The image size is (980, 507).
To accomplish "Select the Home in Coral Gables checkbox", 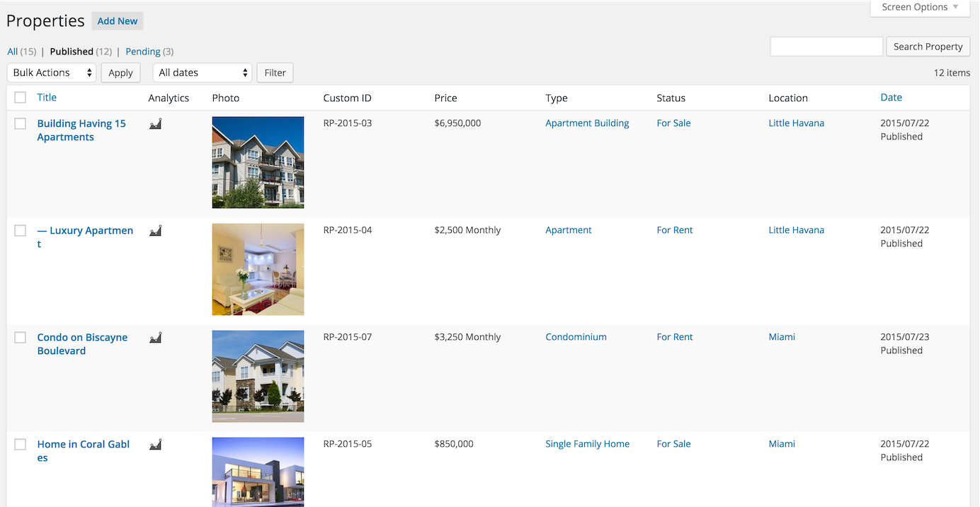I will click(x=21, y=445).
